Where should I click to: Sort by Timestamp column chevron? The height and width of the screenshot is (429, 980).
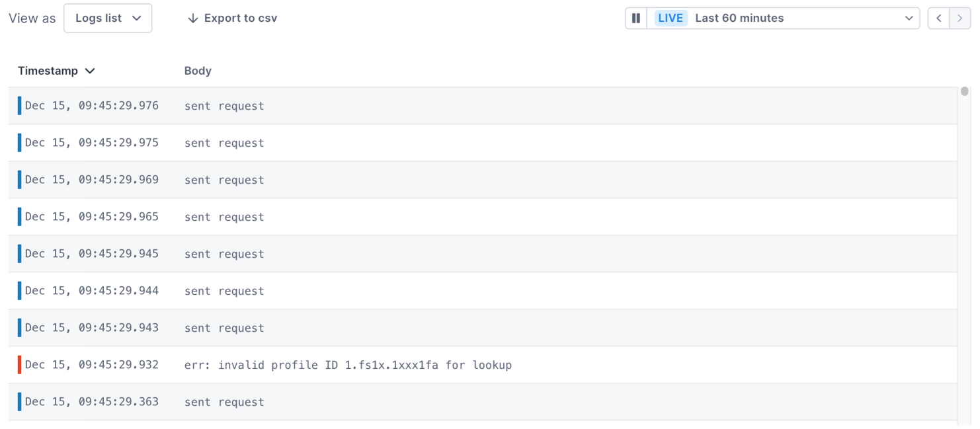pos(91,71)
